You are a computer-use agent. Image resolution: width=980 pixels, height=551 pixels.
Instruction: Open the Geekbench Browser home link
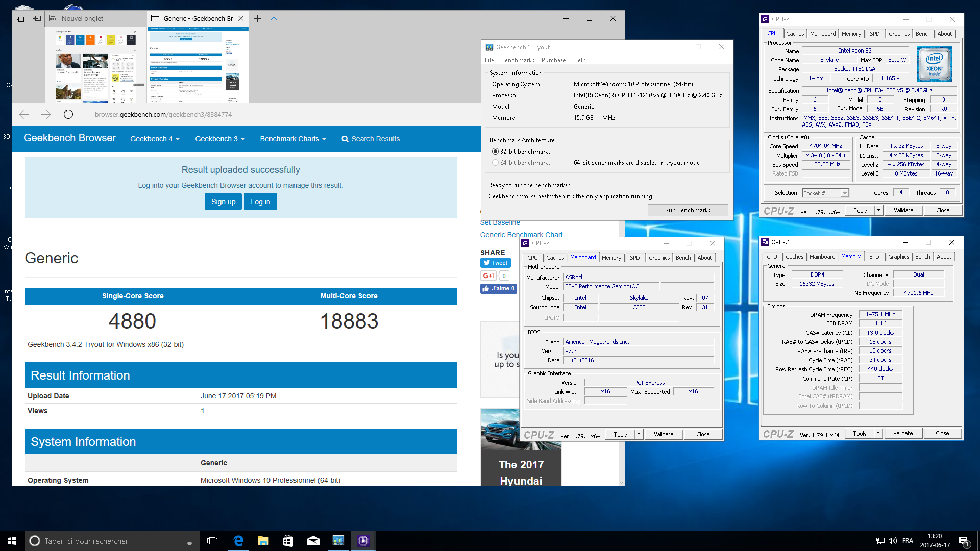pyautogui.click(x=70, y=138)
